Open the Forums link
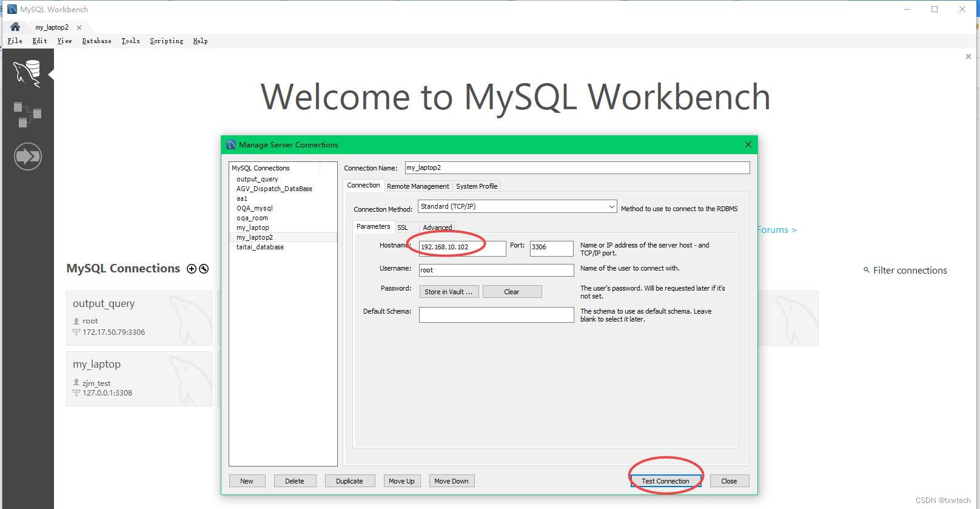The height and width of the screenshot is (509, 980). coord(776,230)
